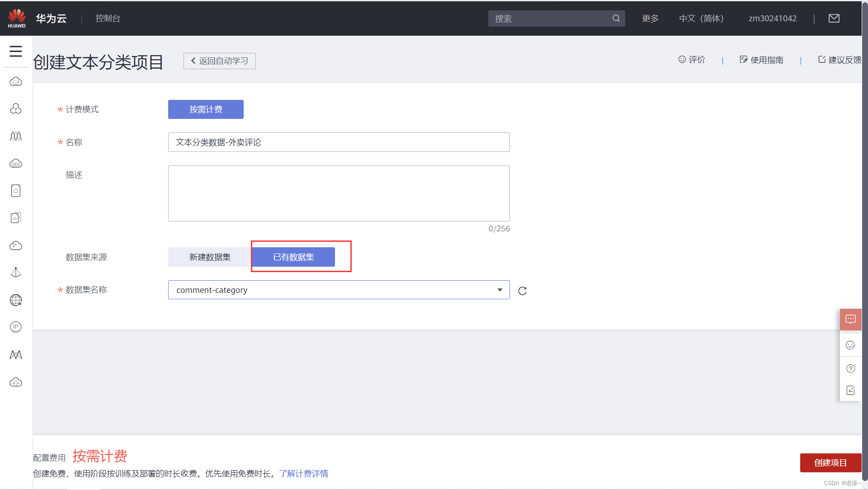Click into the 描述 description text area
This screenshot has width=868, height=490.
tap(339, 193)
